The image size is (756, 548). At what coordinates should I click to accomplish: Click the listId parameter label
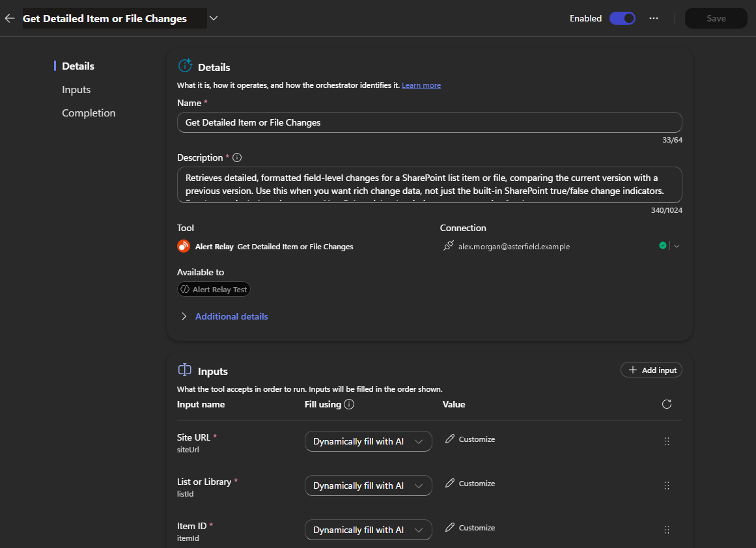coord(185,494)
